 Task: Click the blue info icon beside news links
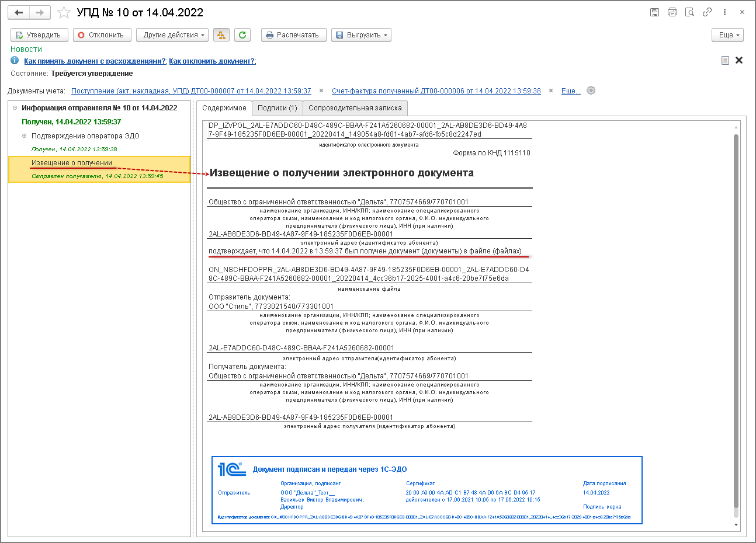pyautogui.click(x=15, y=61)
